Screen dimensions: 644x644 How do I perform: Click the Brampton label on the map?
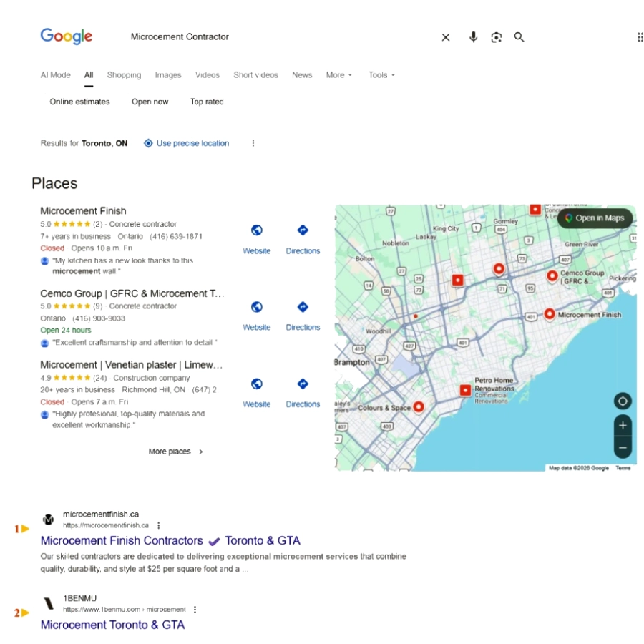(x=351, y=362)
